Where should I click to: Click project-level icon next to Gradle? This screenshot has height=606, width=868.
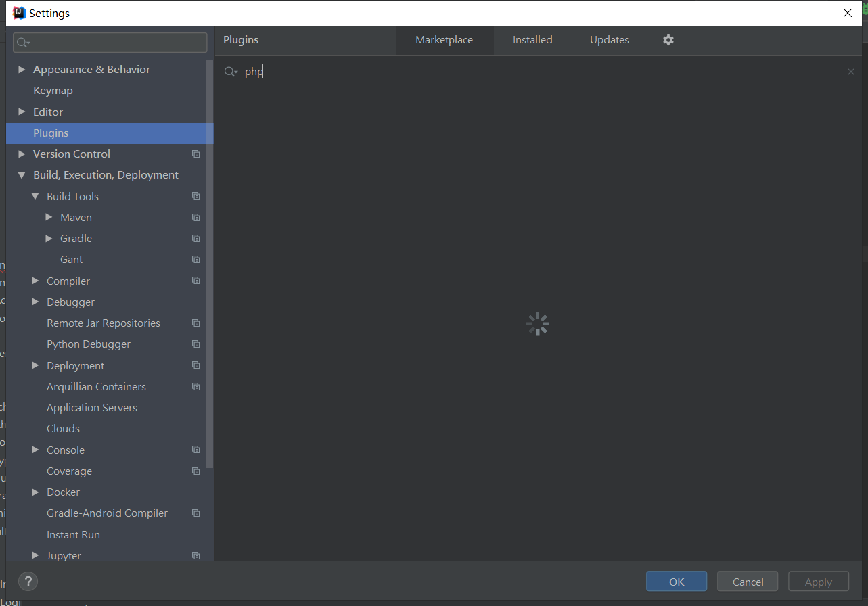pos(196,239)
